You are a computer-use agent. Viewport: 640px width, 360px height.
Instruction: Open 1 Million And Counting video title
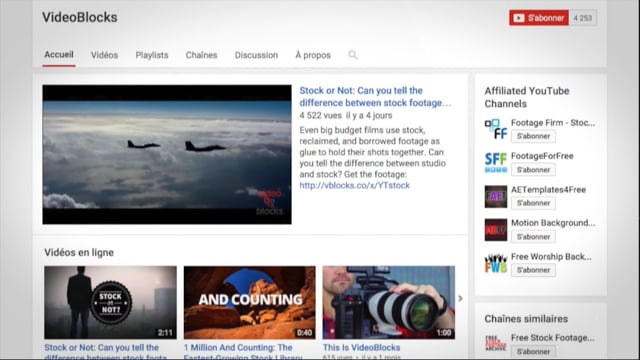243,352
